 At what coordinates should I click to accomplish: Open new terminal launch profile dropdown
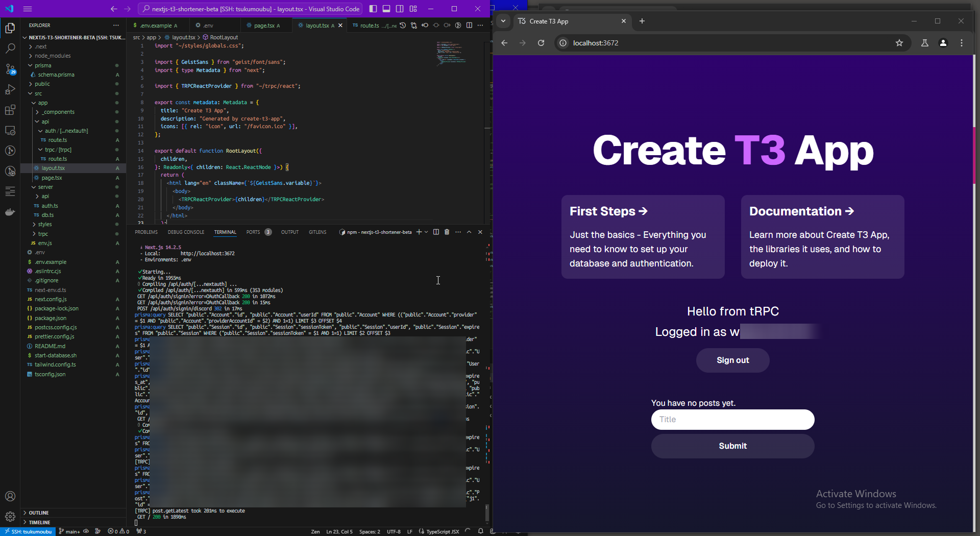(x=426, y=232)
